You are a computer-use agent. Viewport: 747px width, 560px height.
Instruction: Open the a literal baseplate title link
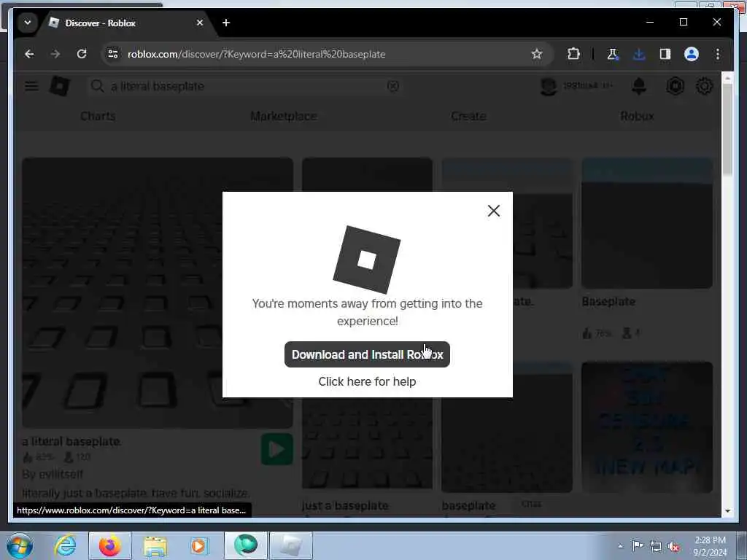click(x=71, y=441)
